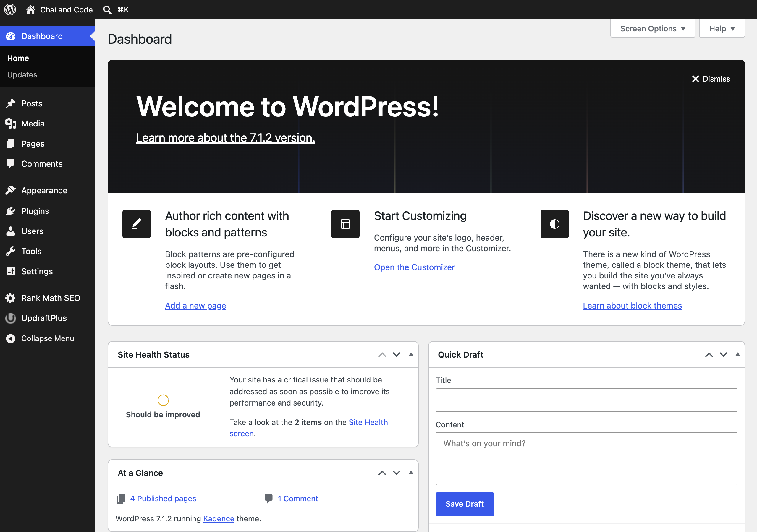This screenshot has height=532, width=757.
Task: Open the command palette search icon
Action: tap(107, 10)
